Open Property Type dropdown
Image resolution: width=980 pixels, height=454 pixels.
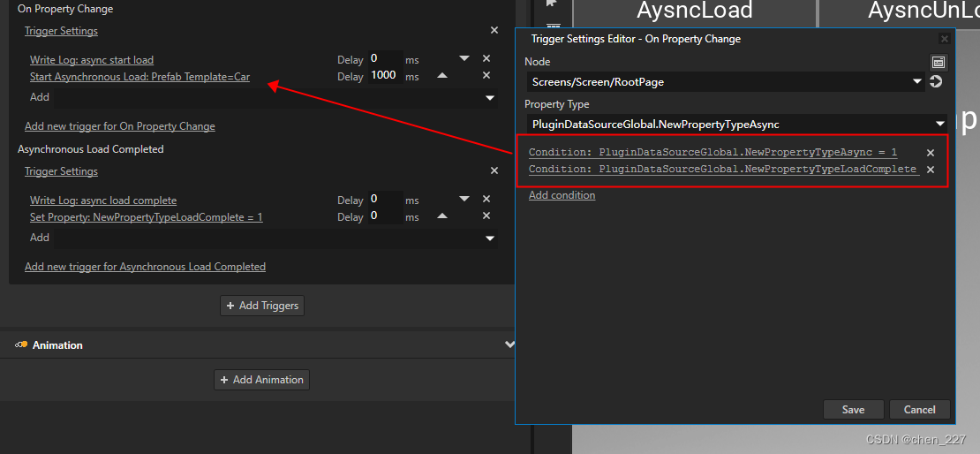[x=737, y=124]
